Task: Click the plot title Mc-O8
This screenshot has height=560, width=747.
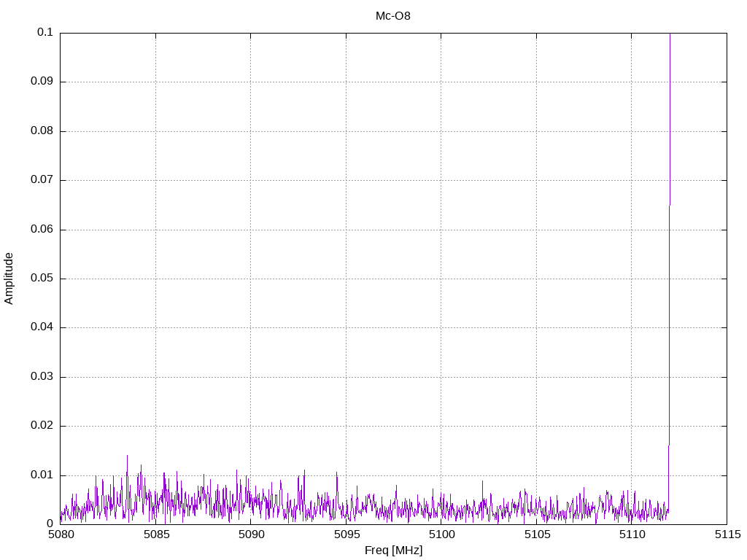Action: [392, 15]
